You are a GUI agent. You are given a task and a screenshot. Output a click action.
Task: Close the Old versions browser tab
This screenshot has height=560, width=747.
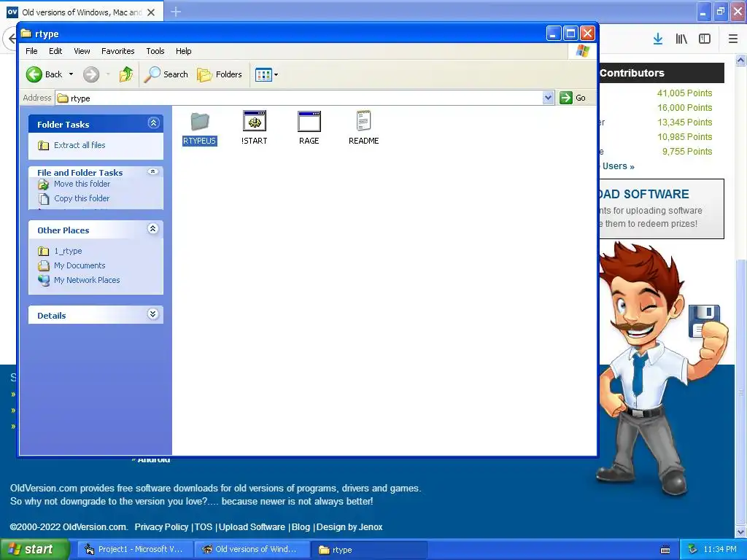pos(151,12)
